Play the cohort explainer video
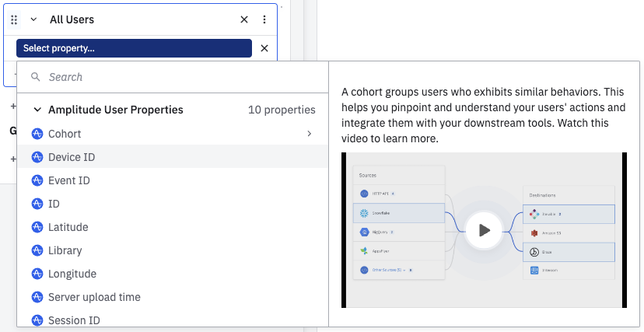 (484, 230)
